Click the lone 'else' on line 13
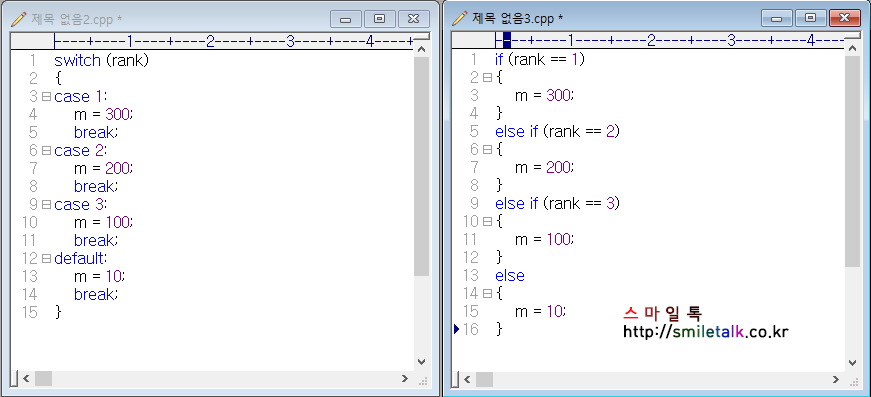The image size is (871, 397). pyautogui.click(x=509, y=275)
